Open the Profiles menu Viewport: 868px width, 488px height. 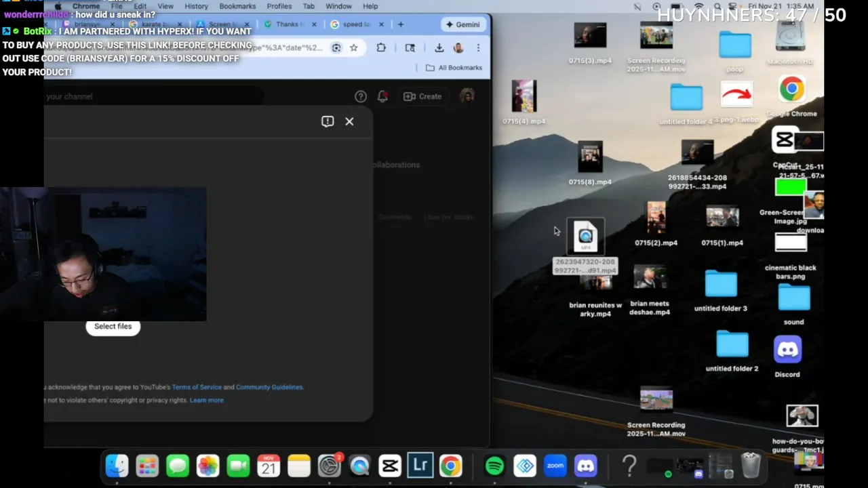(279, 6)
